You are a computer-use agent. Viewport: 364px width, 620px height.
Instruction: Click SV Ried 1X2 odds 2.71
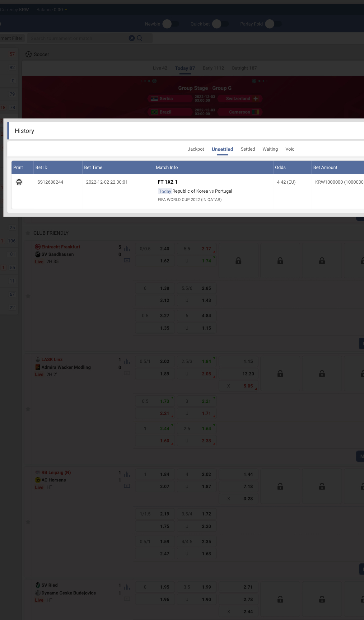coord(238,587)
